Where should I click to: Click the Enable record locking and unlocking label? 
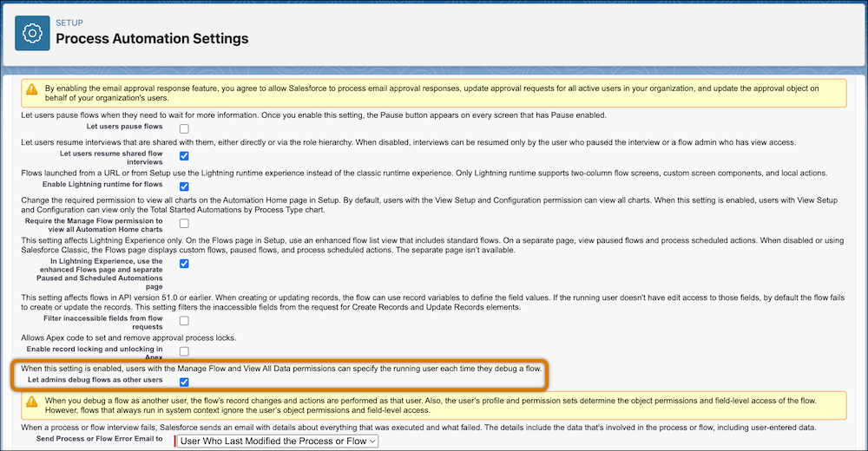(95, 353)
